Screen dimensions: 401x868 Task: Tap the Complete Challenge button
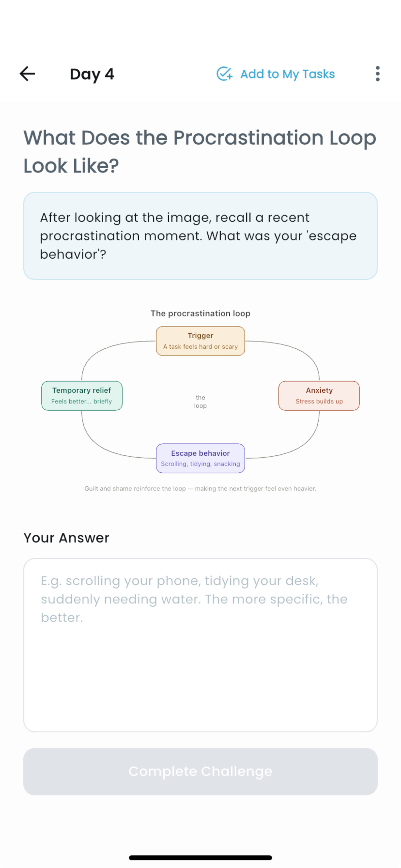tap(200, 771)
